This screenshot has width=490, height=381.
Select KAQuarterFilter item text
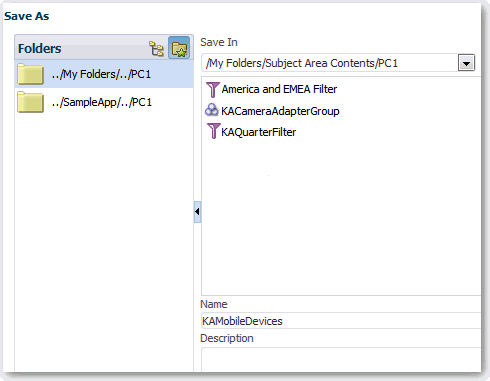(x=259, y=132)
